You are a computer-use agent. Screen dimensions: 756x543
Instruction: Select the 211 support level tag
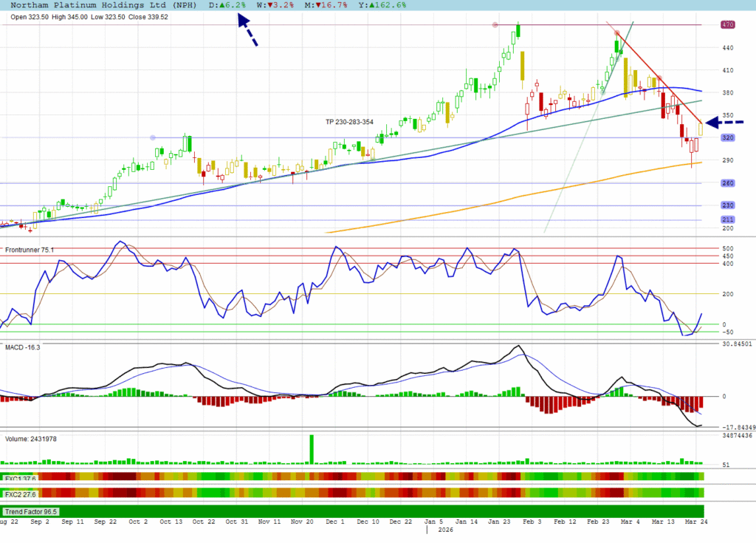[727, 220]
